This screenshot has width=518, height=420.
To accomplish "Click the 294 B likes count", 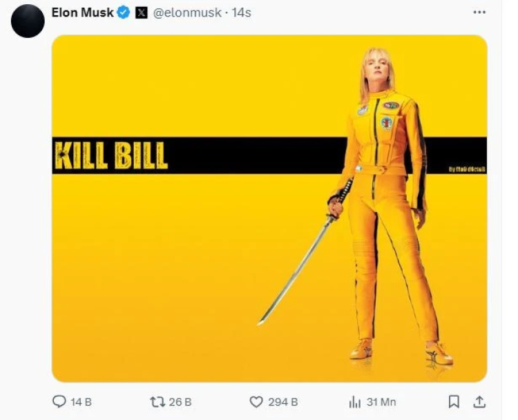I will pyautogui.click(x=283, y=402).
